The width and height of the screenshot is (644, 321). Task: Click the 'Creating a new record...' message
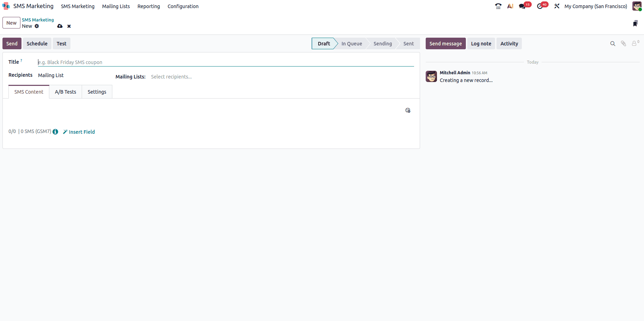[466, 80]
